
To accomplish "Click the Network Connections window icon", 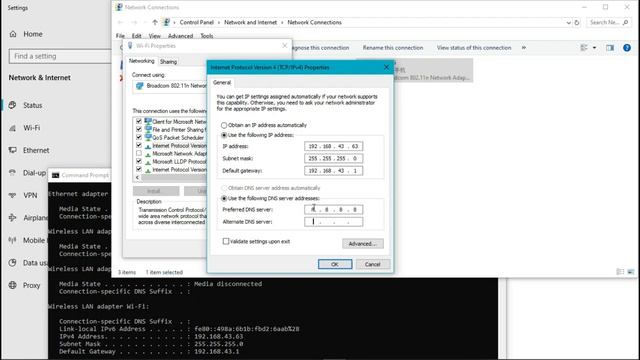I will [119, 7].
